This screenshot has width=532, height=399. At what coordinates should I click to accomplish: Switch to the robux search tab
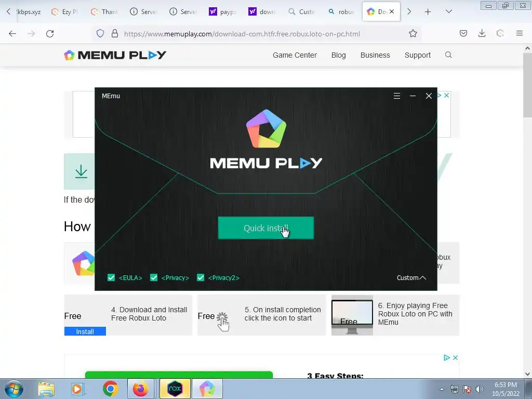tap(341, 11)
